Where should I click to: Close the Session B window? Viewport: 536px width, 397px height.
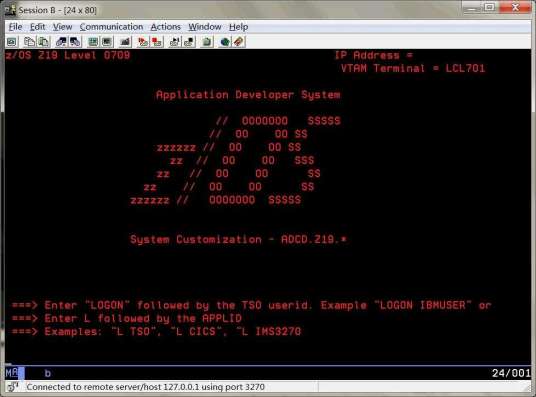pos(515,8)
